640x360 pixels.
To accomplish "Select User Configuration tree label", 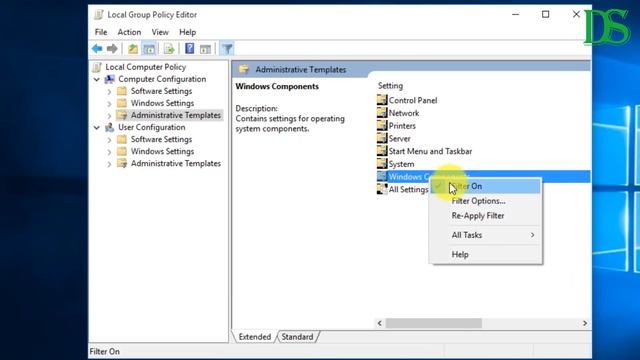I will point(152,127).
